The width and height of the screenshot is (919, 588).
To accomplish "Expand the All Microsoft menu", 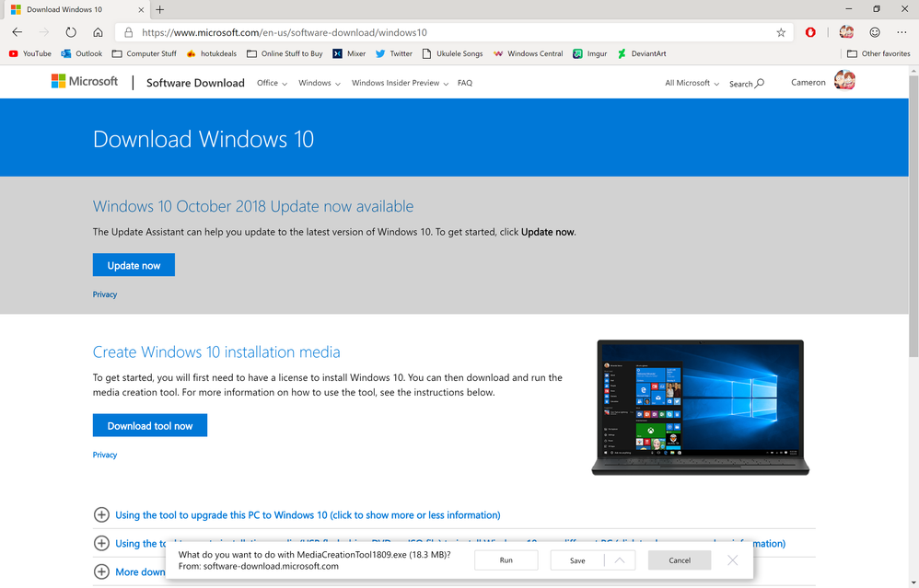I will coord(692,83).
